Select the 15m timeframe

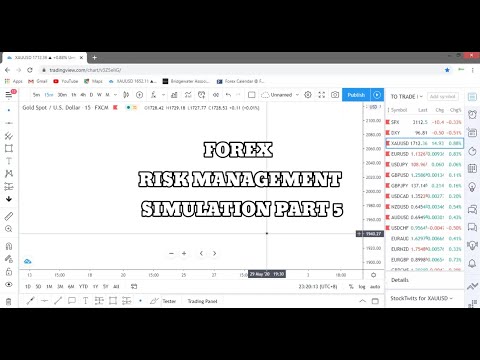click(x=49, y=95)
